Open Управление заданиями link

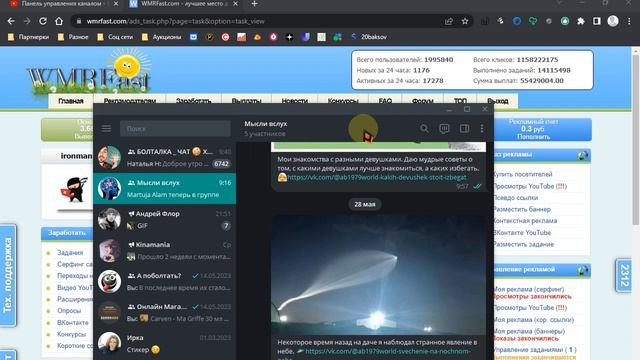535,350
